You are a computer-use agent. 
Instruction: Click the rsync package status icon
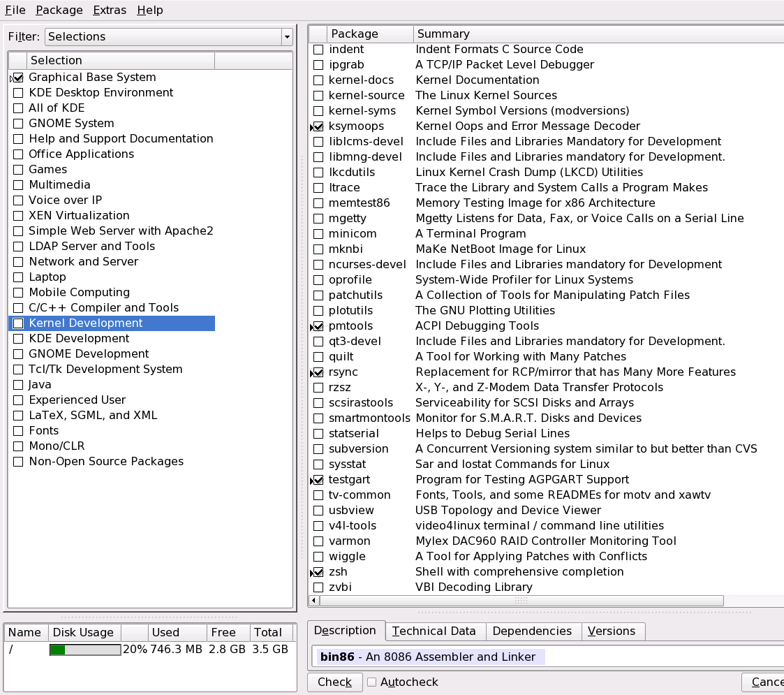coord(318,372)
